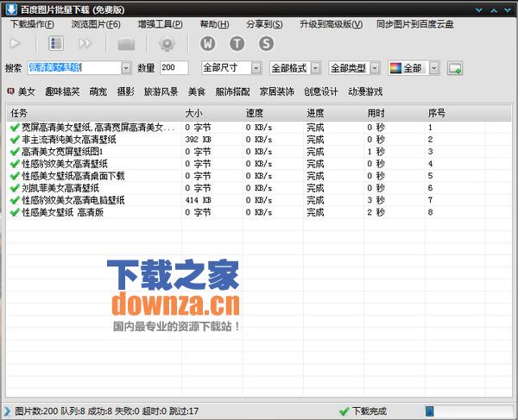Open the 分享到(S) menu
Image resolution: width=518 pixels, height=420 pixels.
click(264, 24)
